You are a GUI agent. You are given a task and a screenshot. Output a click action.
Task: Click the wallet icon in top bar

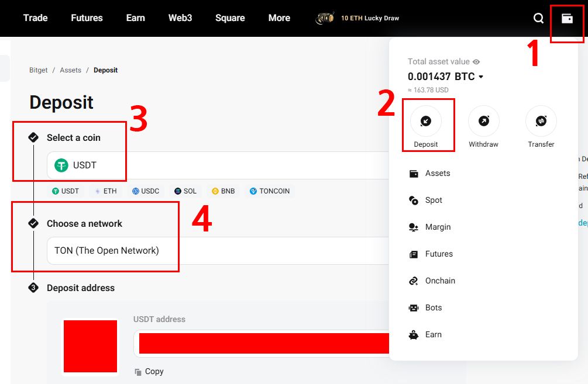[x=567, y=19]
